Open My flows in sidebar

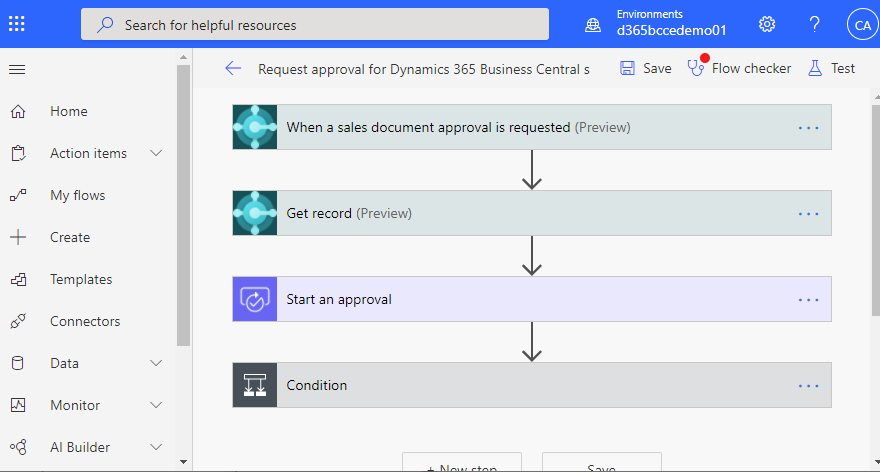tap(77, 195)
